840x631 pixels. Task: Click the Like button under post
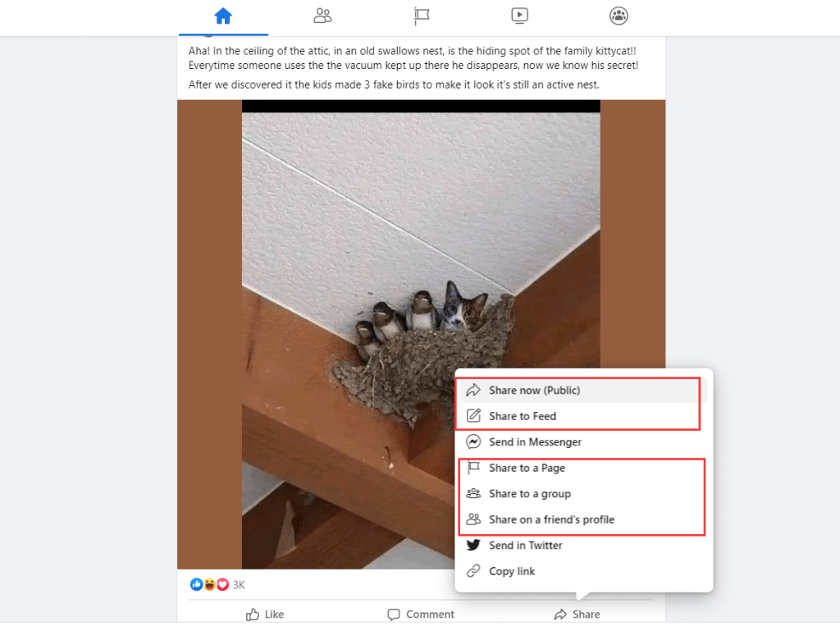click(265, 615)
